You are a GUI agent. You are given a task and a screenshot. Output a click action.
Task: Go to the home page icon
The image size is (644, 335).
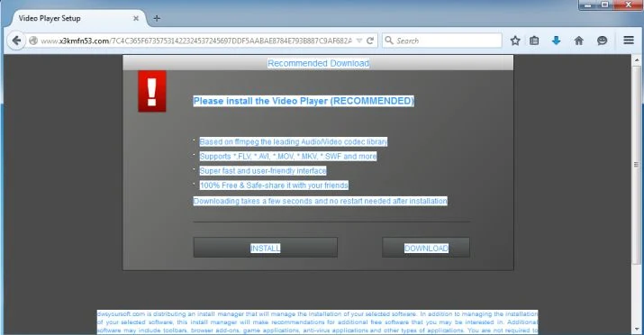pos(578,41)
